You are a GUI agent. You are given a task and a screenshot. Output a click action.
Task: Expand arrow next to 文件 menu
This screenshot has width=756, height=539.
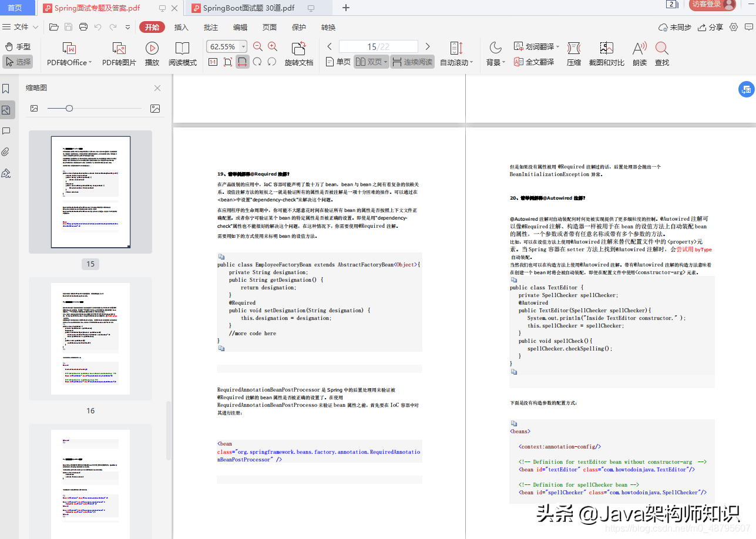click(x=36, y=27)
